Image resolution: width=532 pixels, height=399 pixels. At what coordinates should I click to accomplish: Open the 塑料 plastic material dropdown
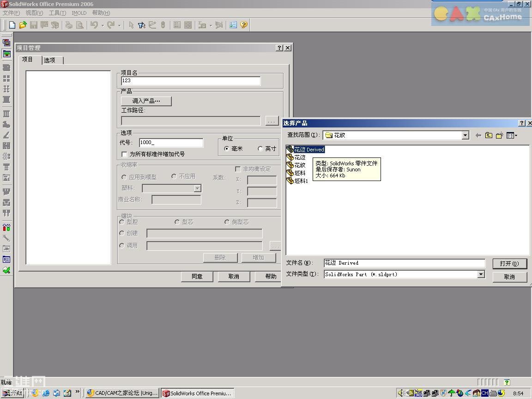point(198,188)
